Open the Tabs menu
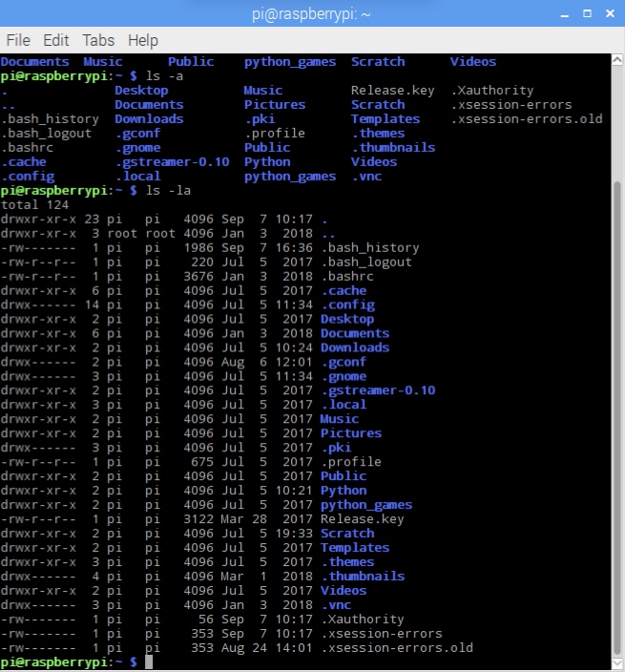Viewport: 625px width, 672px height. click(x=98, y=40)
